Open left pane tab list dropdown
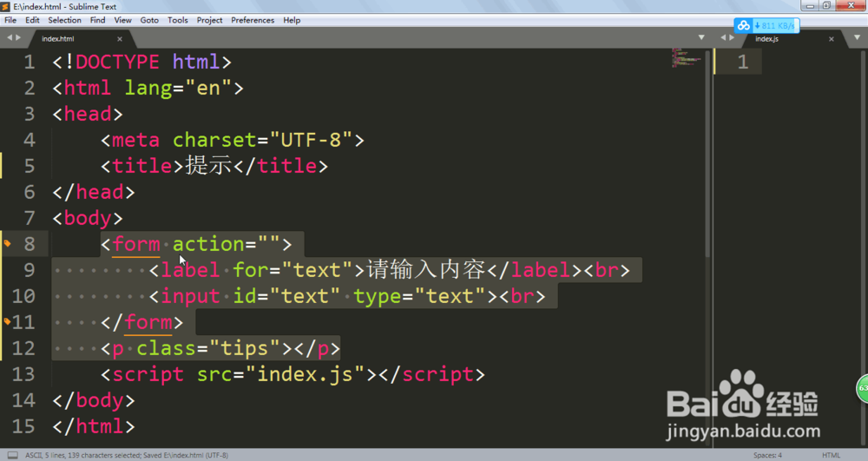 [x=701, y=37]
